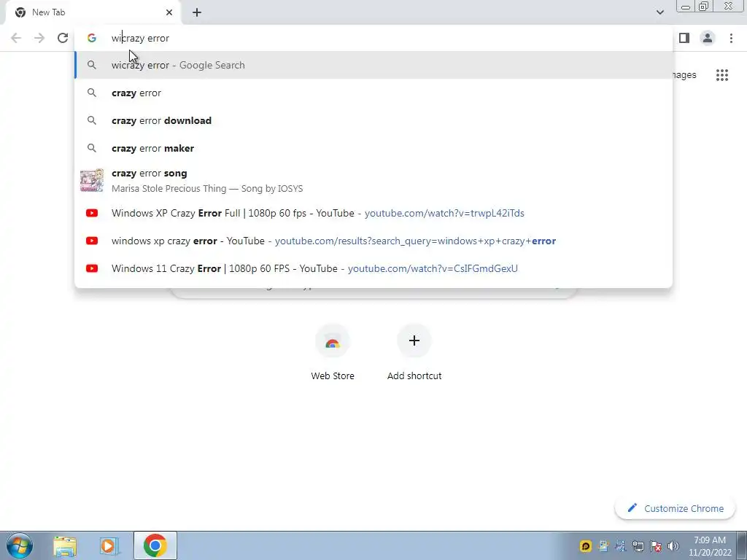Select 'wicrazy error - Google Search' suggestion
Image resolution: width=747 pixels, height=560 pixels.
pyautogui.click(x=373, y=65)
